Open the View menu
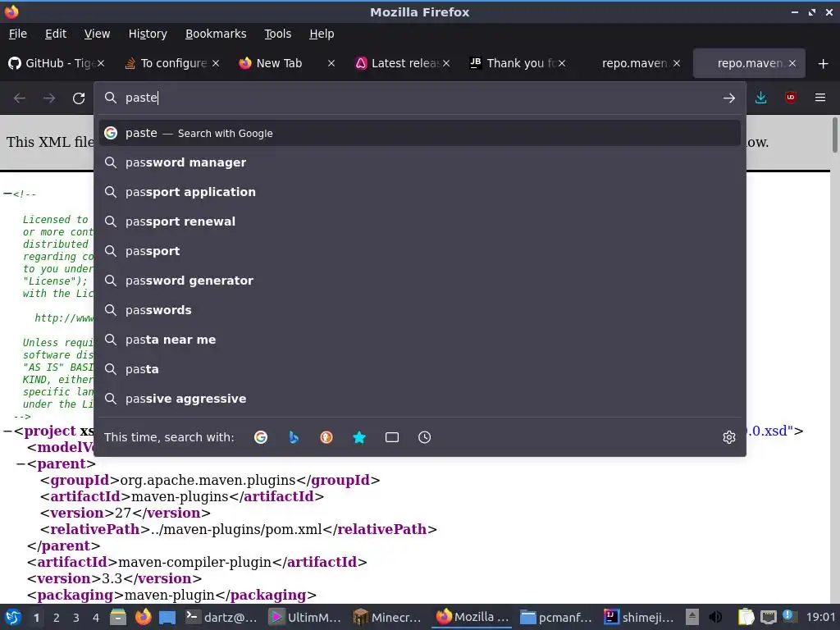 97,34
